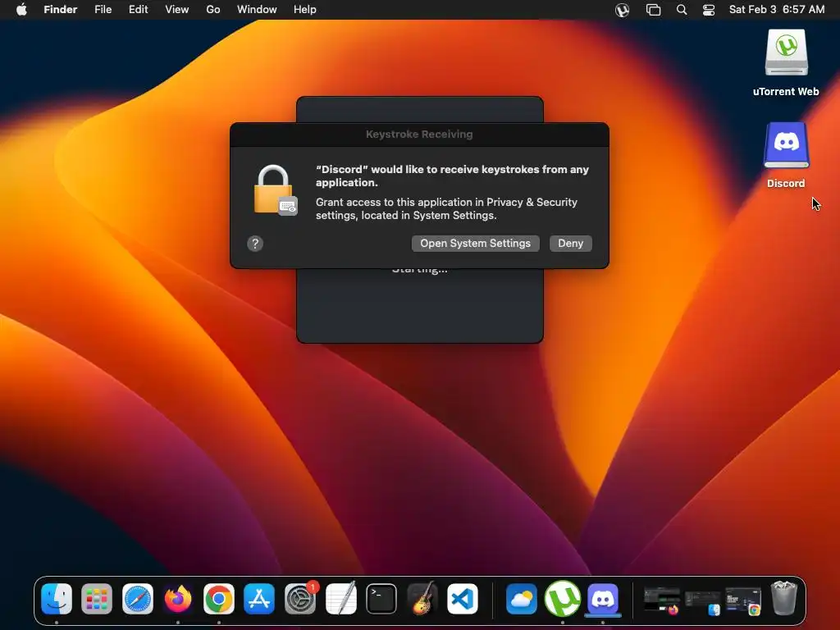
Task: Open the Weather app from the Dock
Action: (x=521, y=598)
